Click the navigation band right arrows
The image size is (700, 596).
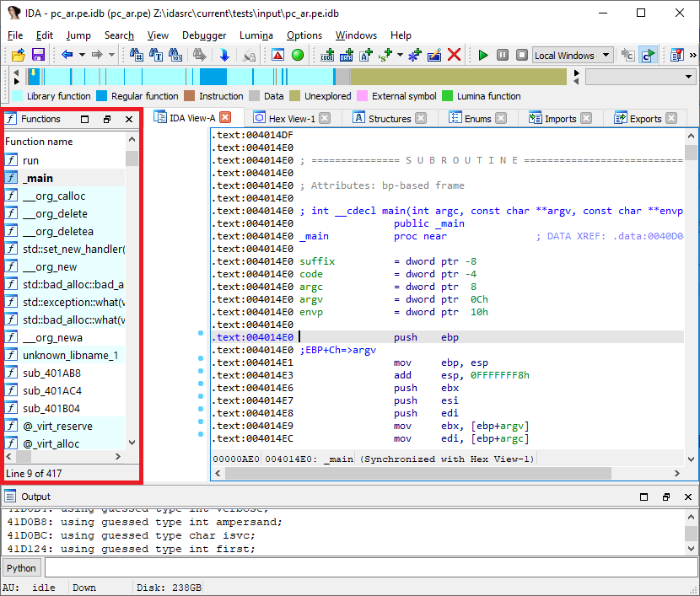576,77
